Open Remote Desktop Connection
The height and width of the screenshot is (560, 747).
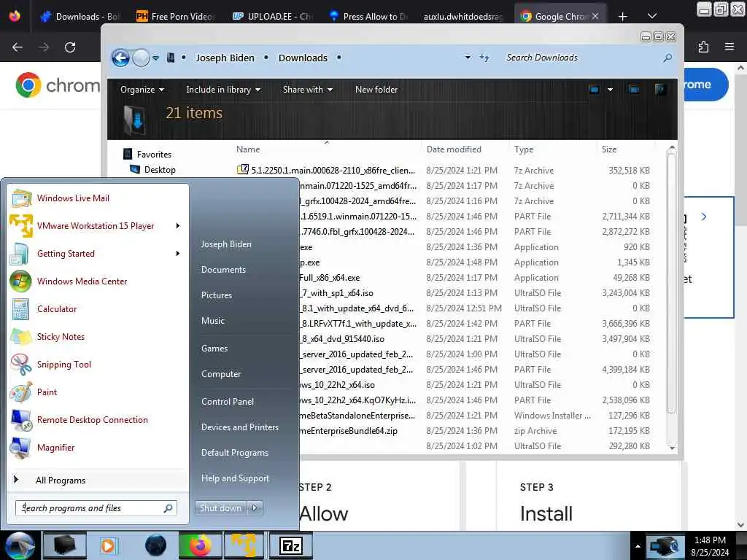click(93, 419)
